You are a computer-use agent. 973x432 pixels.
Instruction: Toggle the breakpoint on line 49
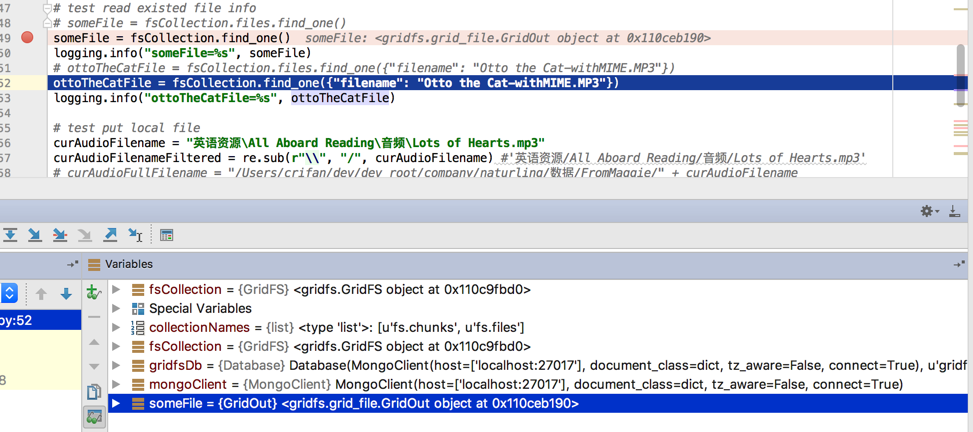pyautogui.click(x=27, y=38)
